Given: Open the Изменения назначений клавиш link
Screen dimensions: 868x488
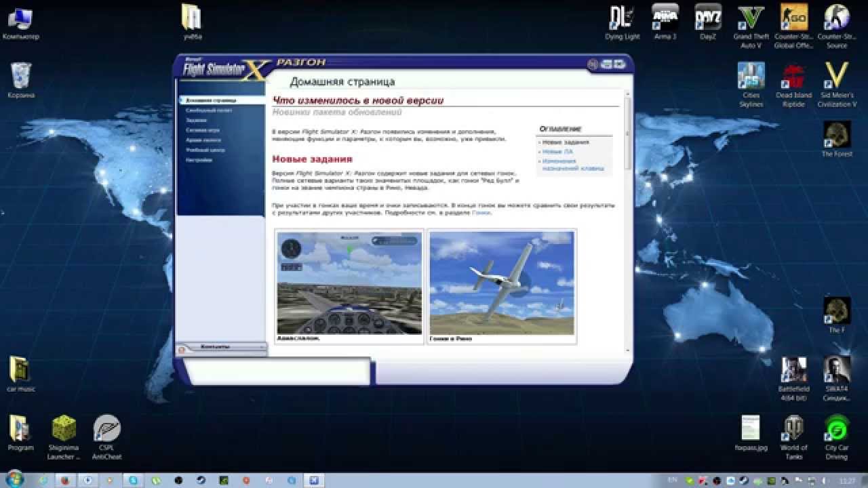Looking at the screenshot, I should 572,165.
